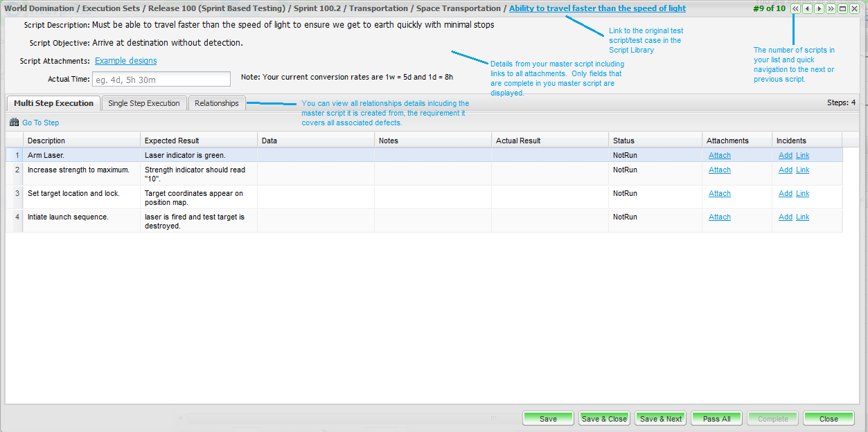
Task: Jump to the first script in list
Action: [x=795, y=9]
